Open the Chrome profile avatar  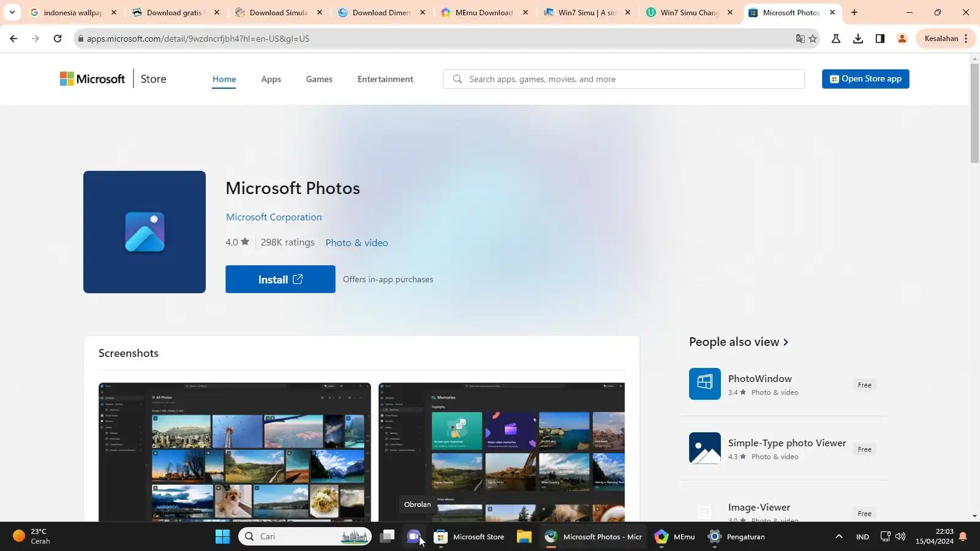click(902, 39)
